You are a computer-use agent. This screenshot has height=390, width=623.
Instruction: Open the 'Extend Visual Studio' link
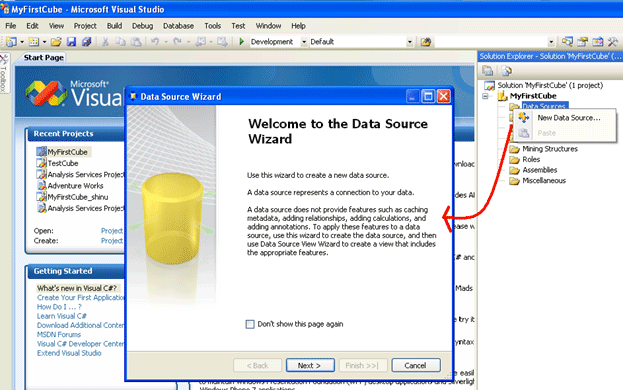tap(69, 353)
